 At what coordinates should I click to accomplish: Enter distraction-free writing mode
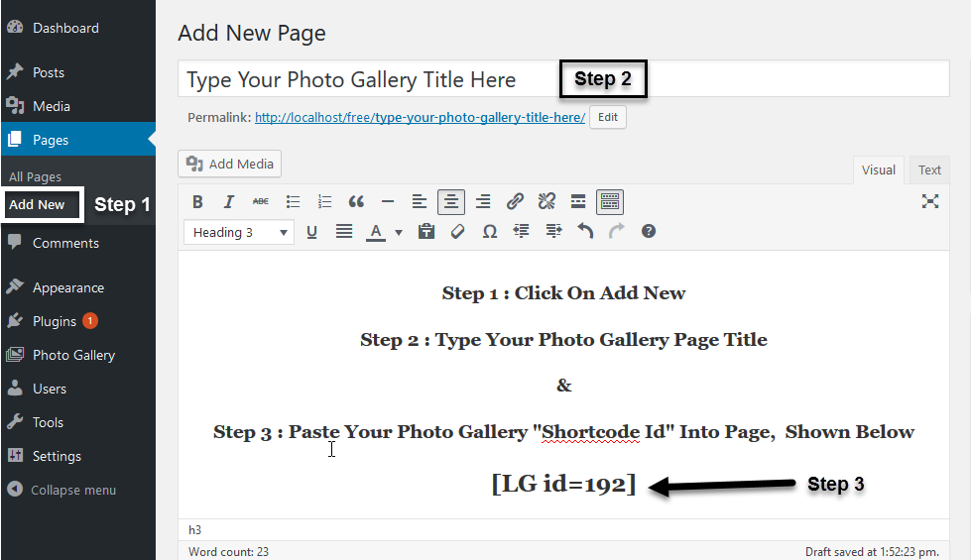pyautogui.click(x=930, y=201)
